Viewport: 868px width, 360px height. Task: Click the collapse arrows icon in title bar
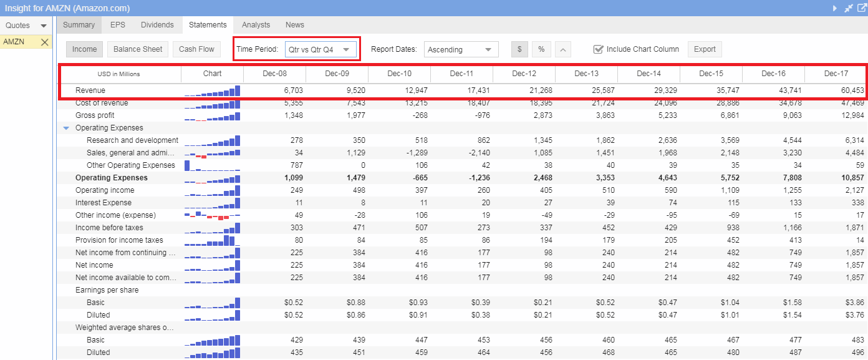(x=848, y=8)
